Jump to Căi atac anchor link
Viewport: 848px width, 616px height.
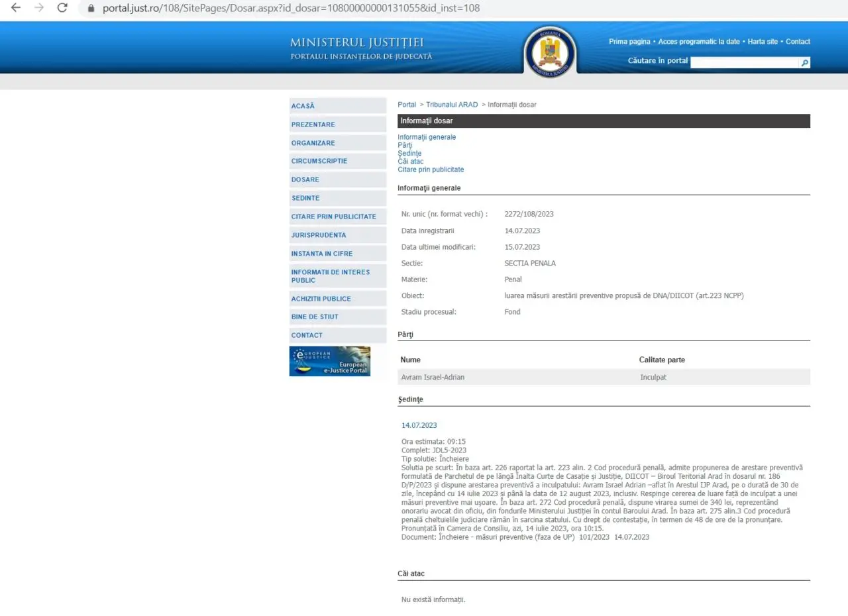click(410, 162)
